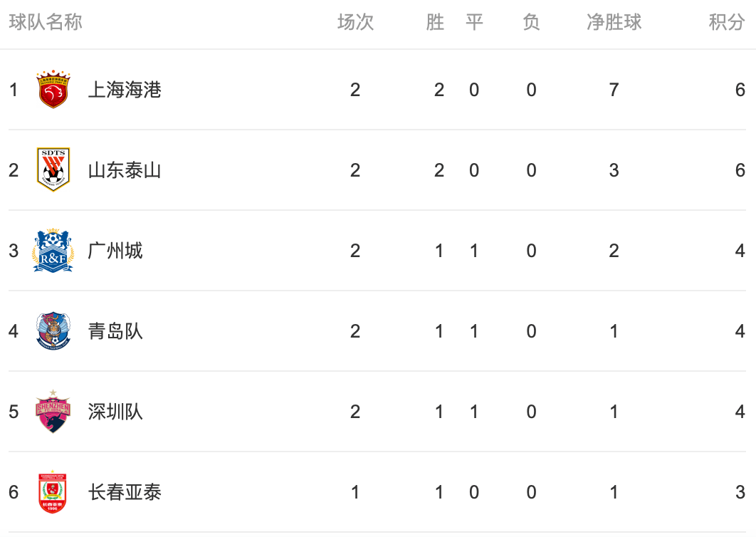Click the 平 column header
Screen dimensions: 756x537
[474, 22]
